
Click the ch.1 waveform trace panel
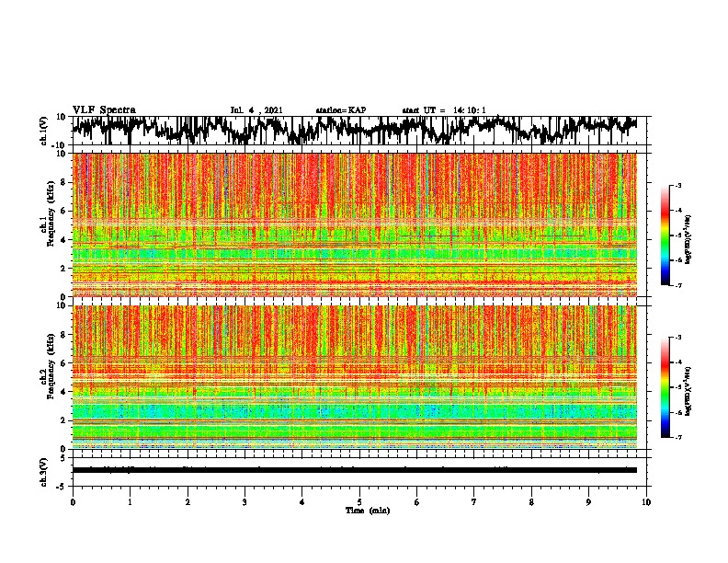coord(361,131)
